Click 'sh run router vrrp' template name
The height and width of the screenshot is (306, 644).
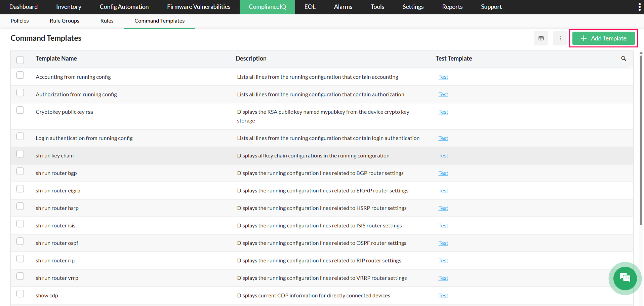(x=57, y=278)
